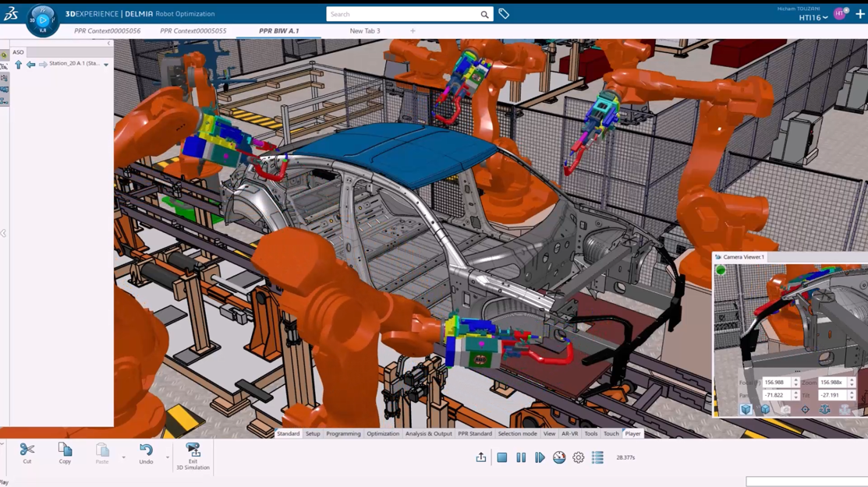The height and width of the screenshot is (487, 868).
Task: Click the export icon in the Player bar
Action: [481, 457]
